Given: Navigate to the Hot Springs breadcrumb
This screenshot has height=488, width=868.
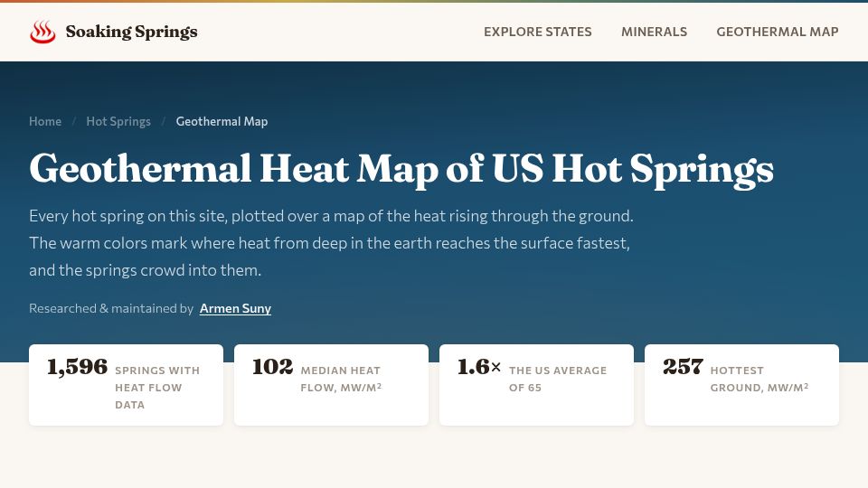Looking at the screenshot, I should [x=118, y=121].
